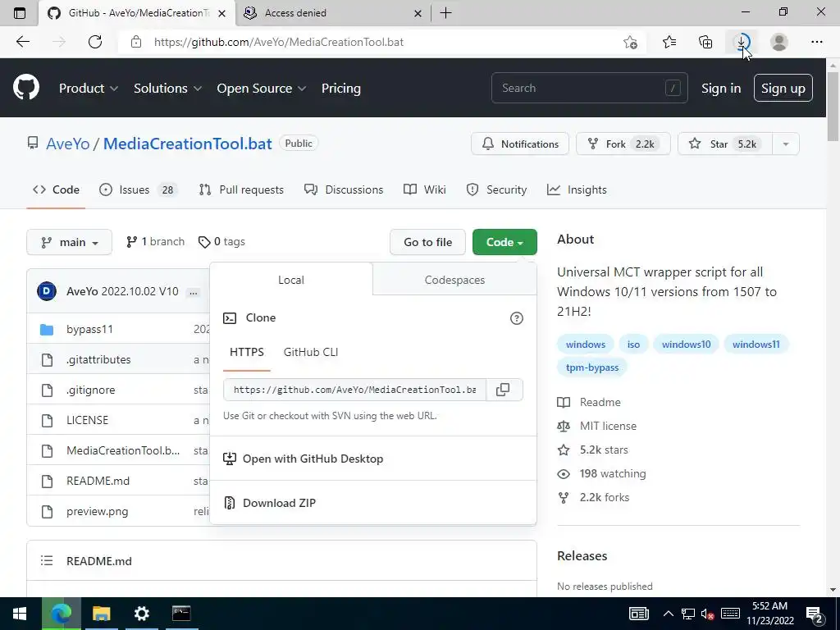The height and width of the screenshot is (630, 840).
Task: Open clone help question mark icon
Action: click(x=517, y=318)
